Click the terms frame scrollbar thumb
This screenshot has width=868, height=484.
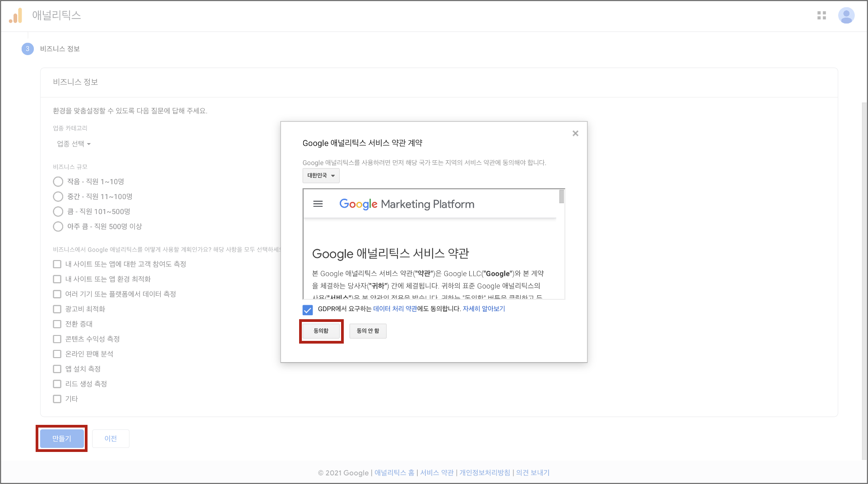pos(562,197)
